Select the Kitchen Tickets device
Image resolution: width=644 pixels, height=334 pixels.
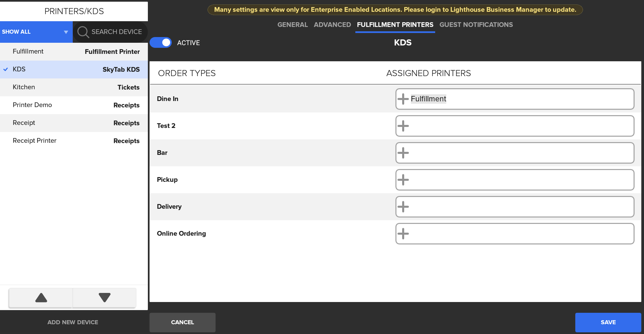(x=74, y=87)
